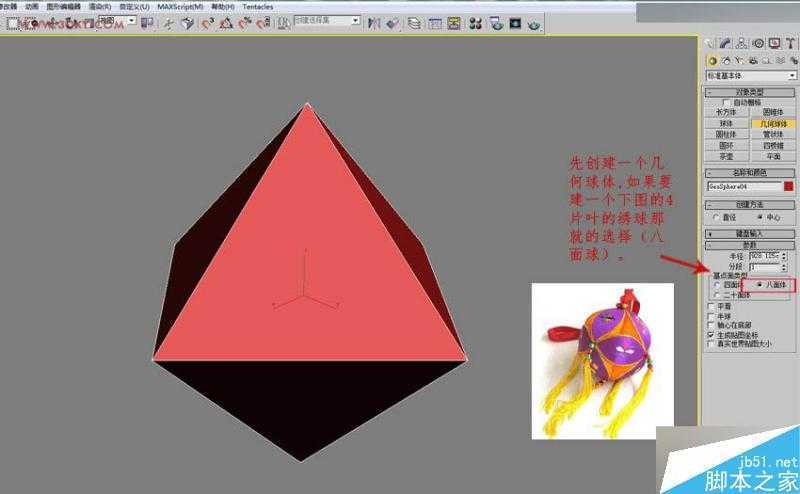The width and height of the screenshot is (800, 494).
Task: Open the Display command panel tab
Action: (774, 43)
